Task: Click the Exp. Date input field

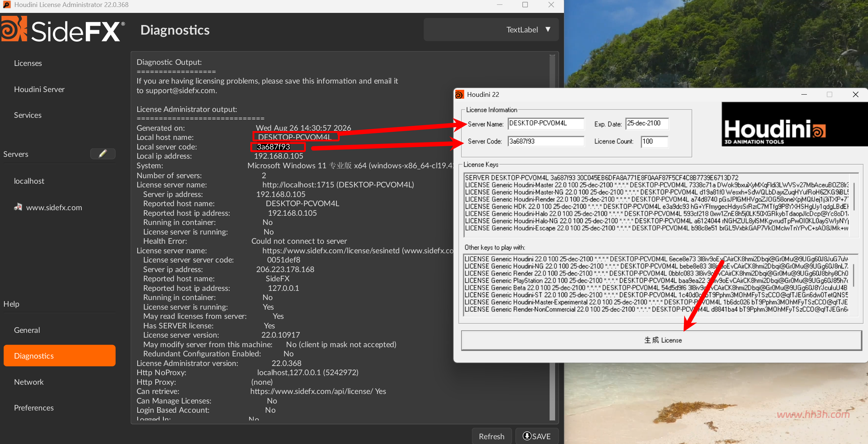Action: point(647,124)
